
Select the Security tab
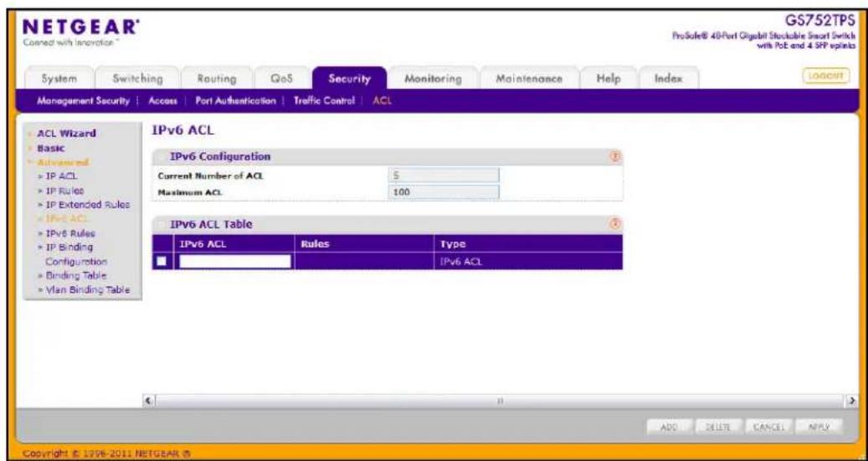349,79
